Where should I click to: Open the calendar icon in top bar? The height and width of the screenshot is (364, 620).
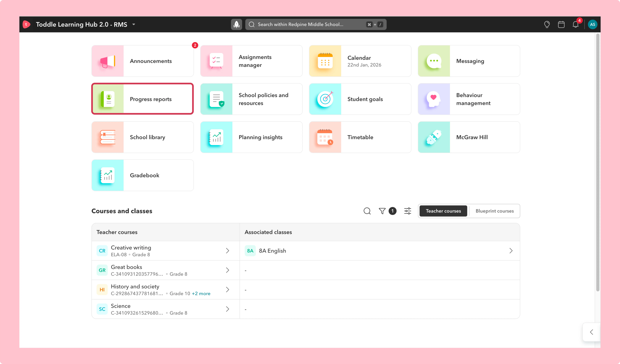561,24
